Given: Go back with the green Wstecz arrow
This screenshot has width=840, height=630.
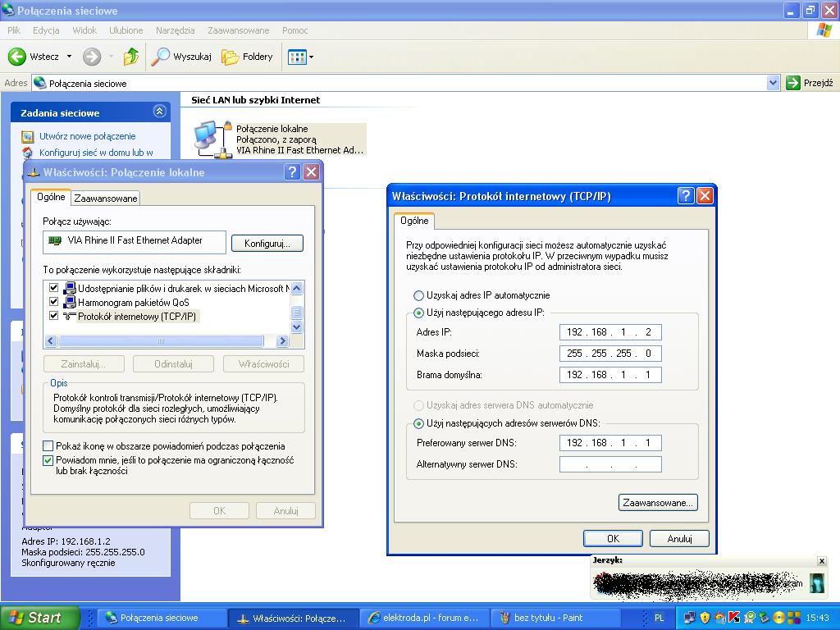Looking at the screenshot, I should [x=17, y=57].
